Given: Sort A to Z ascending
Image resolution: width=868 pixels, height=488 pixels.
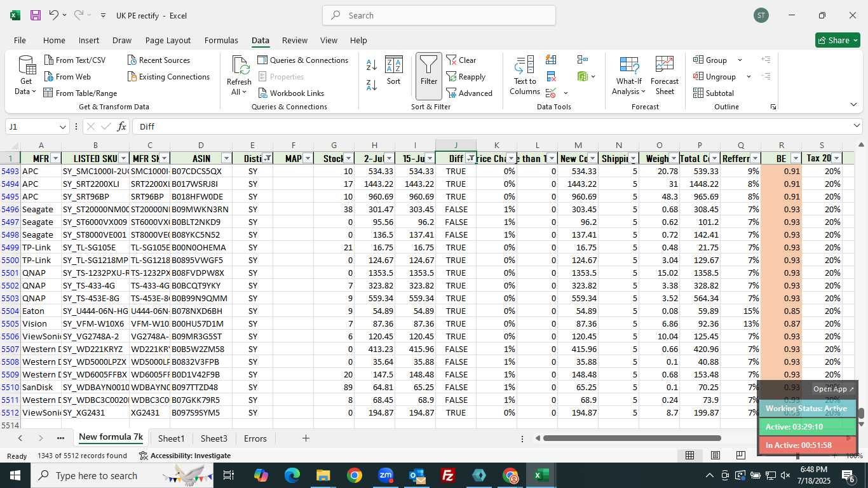Looking at the screenshot, I should [372, 65].
